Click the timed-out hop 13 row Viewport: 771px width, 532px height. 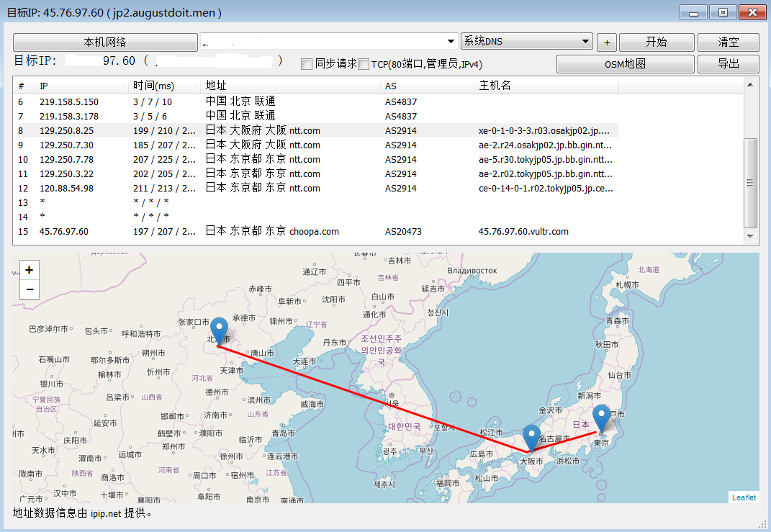pos(316,202)
